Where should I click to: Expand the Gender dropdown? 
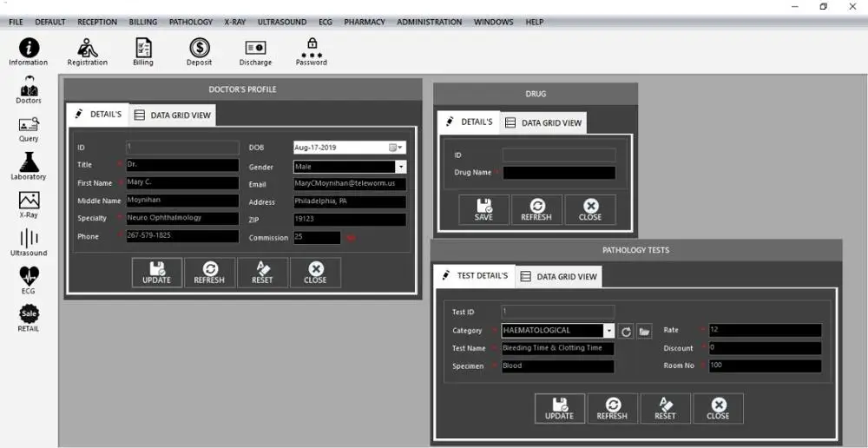401,167
